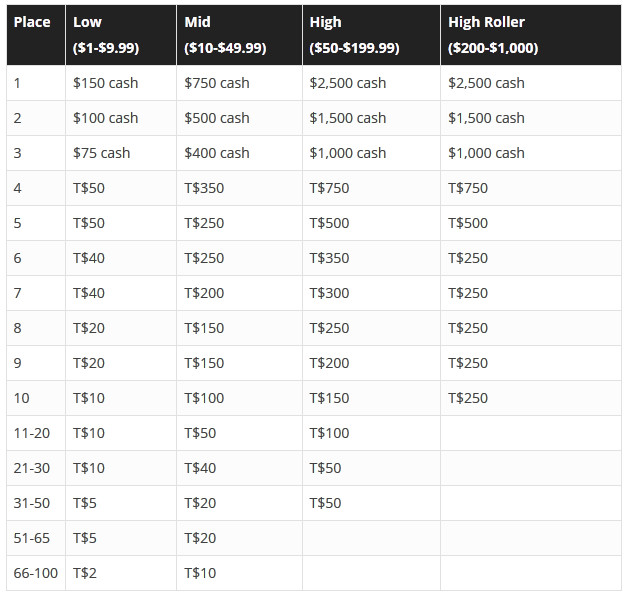Viewport: 635px width, 598px height.
Task: Click the T$100 cell for places 11-20
Action: 371,433
